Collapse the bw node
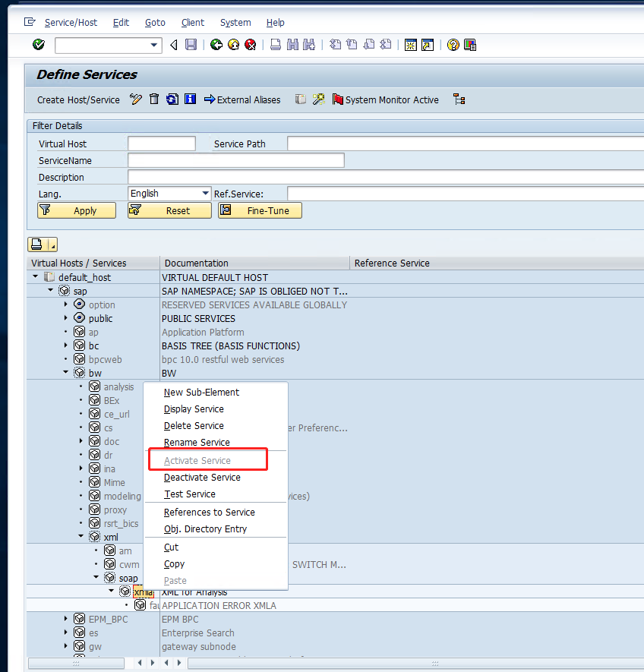 click(x=65, y=372)
